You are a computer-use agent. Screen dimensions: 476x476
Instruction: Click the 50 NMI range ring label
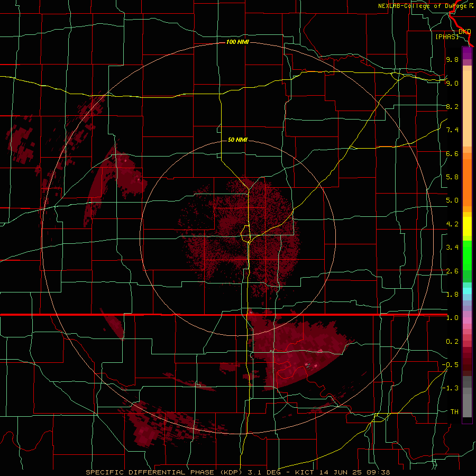point(237,140)
